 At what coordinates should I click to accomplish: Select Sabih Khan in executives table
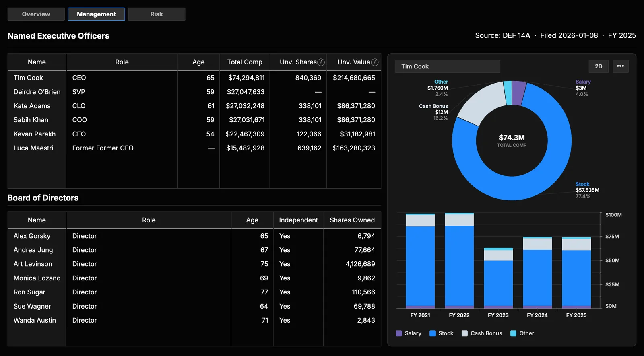194,120
